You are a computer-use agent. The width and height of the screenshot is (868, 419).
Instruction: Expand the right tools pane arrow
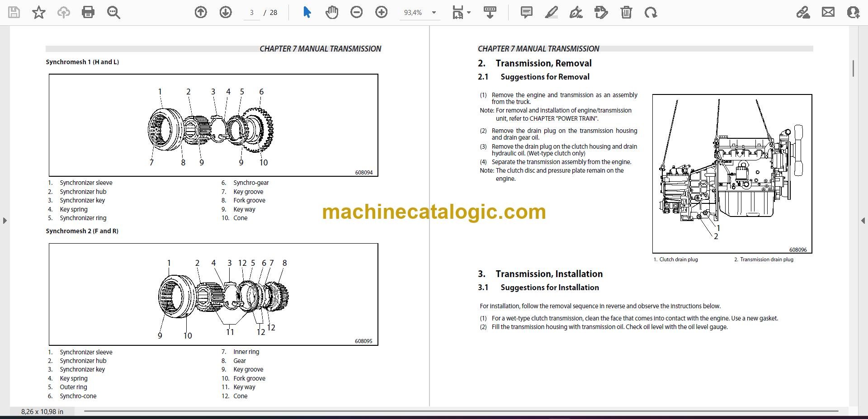(x=863, y=221)
